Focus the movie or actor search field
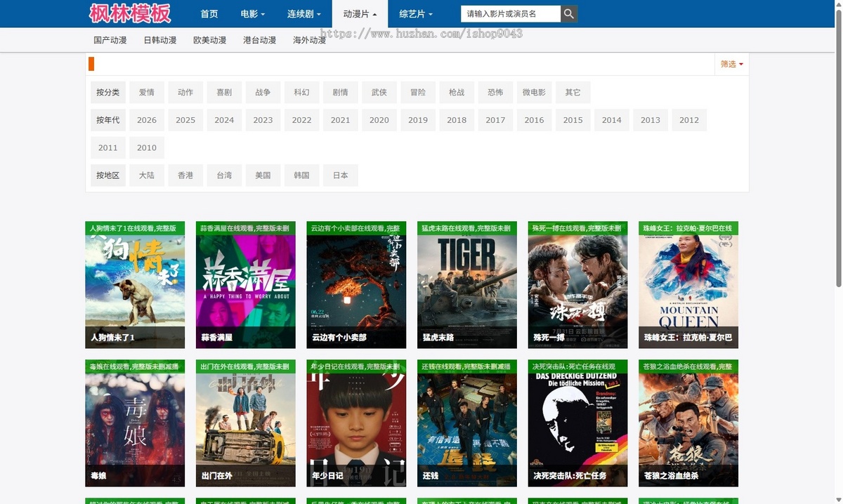 pyautogui.click(x=511, y=13)
